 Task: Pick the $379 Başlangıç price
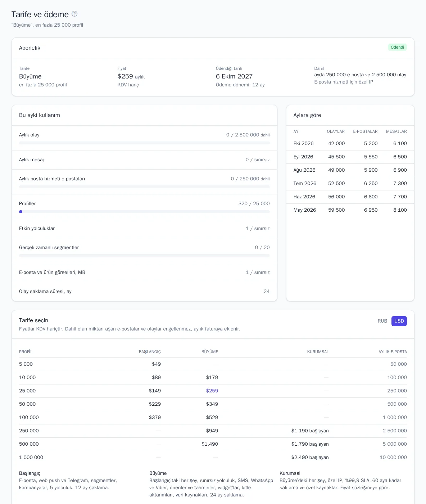155,418
